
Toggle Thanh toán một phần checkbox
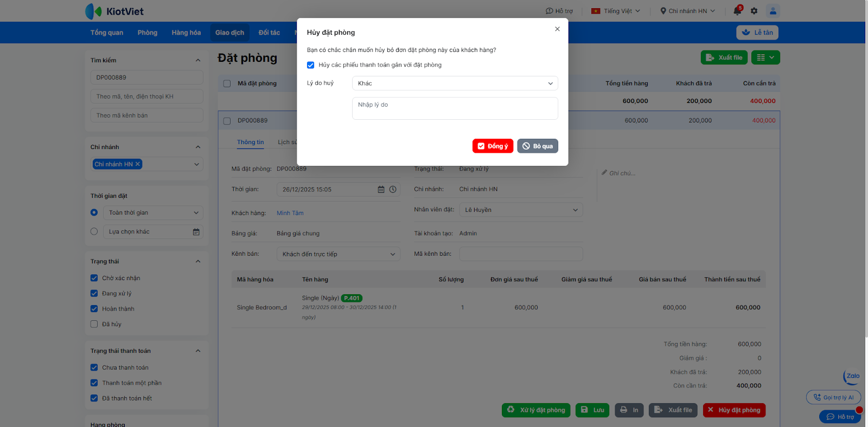[x=94, y=383]
